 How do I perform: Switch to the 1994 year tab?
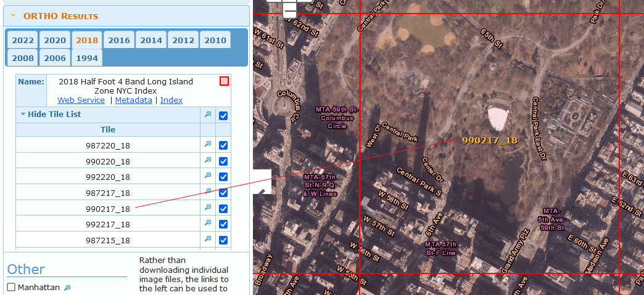click(x=87, y=58)
